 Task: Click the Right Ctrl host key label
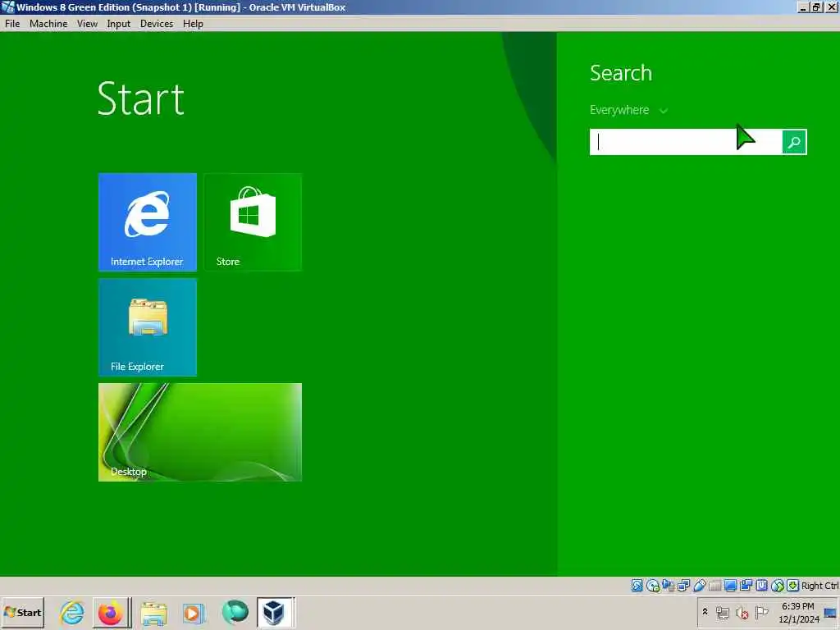[820, 586]
